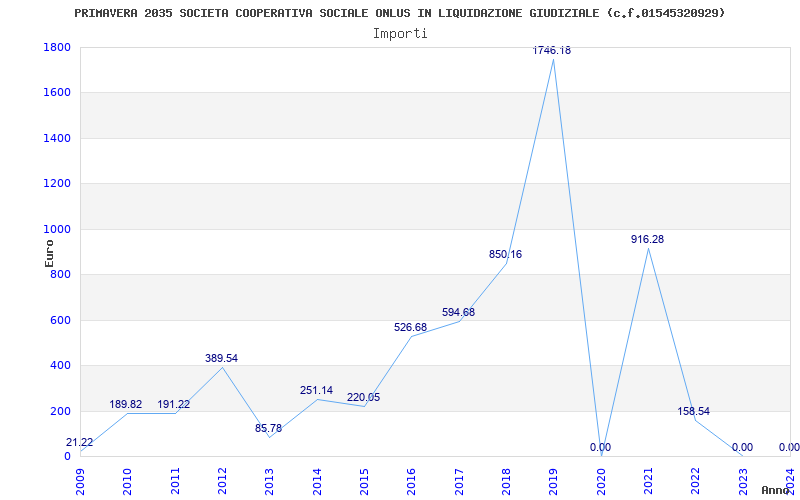
Task: Click the 220.05 data label
Action: pos(363,397)
